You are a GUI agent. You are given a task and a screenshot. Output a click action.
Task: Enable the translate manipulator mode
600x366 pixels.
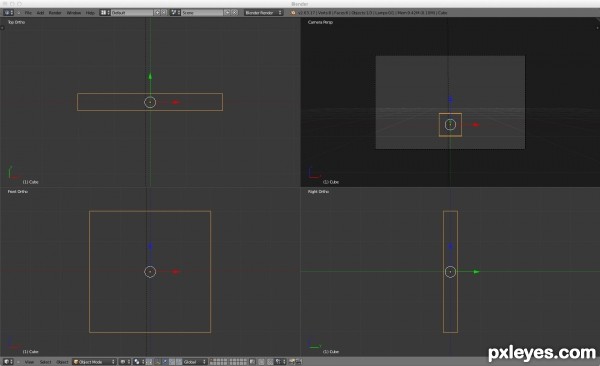coord(165,362)
